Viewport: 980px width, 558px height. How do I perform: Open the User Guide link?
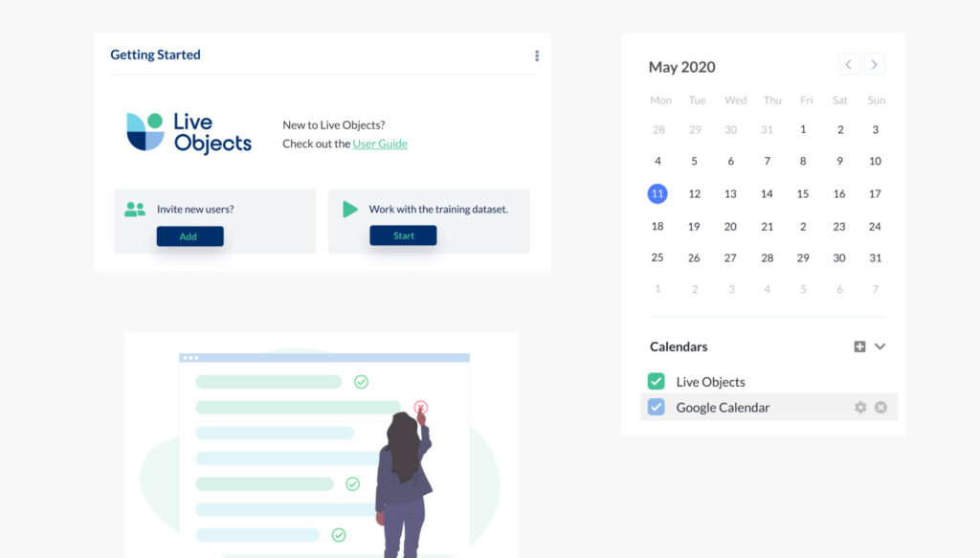point(380,144)
